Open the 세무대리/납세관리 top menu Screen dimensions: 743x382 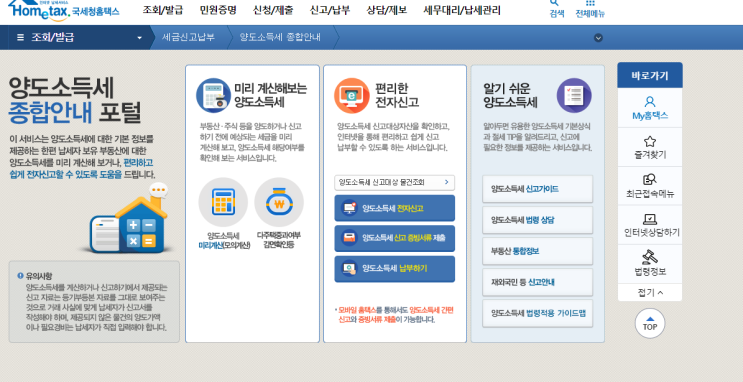[462, 10]
